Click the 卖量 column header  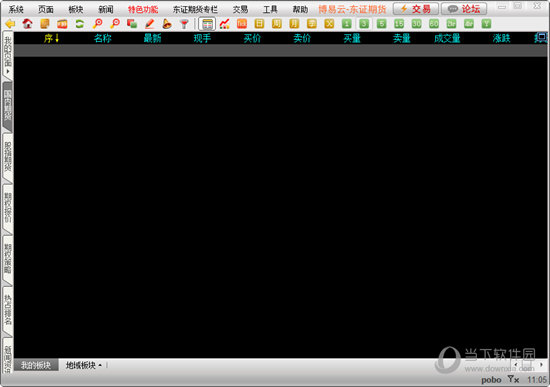402,38
